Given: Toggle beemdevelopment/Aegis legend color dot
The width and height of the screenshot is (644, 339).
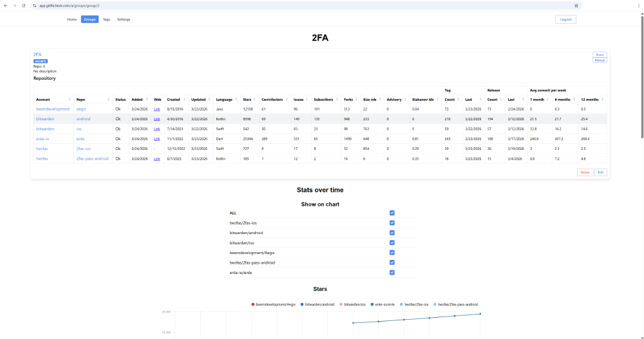Looking at the screenshot, I should (x=252, y=304).
